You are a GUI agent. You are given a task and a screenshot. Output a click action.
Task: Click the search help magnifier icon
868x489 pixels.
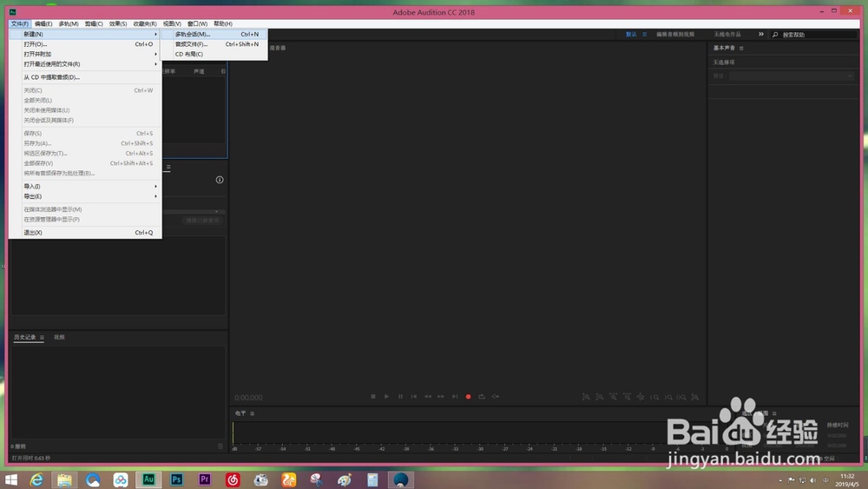(x=775, y=35)
